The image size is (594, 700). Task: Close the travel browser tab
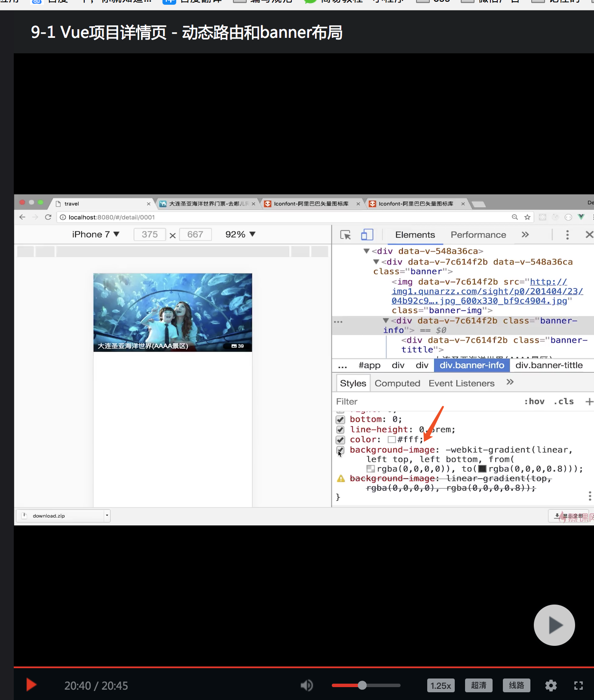click(149, 204)
